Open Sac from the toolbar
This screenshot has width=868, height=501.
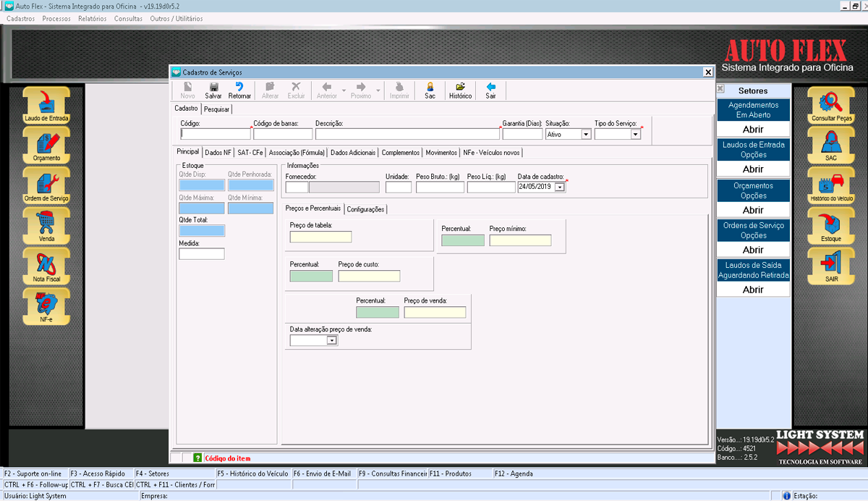430,90
